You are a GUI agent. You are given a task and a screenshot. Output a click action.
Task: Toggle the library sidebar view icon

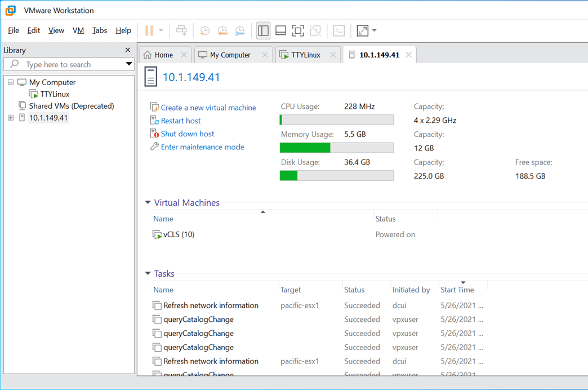click(263, 30)
